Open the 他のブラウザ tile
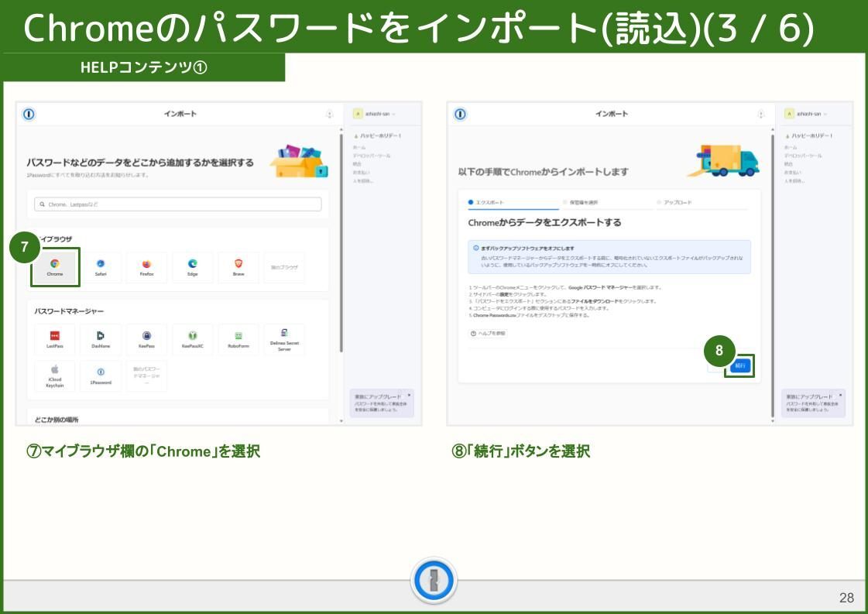868x614 pixels. pos(284,267)
